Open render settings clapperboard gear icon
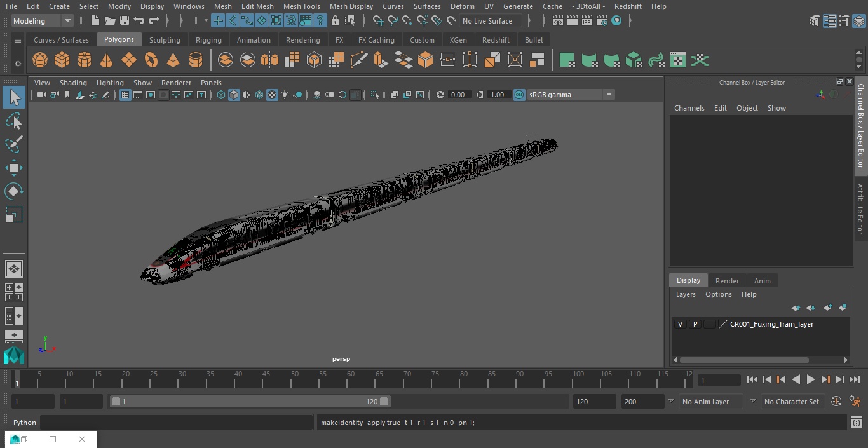This screenshot has width=868, height=448. [x=602, y=21]
